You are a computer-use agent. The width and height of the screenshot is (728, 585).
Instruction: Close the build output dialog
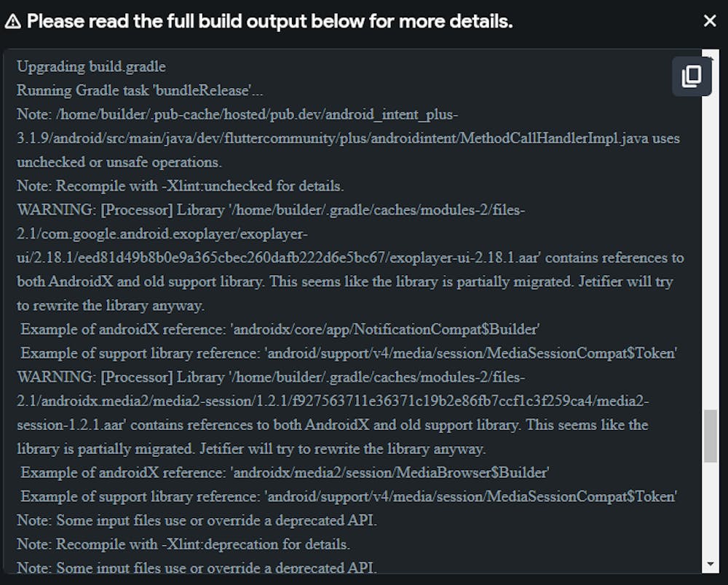click(x=710, y=21)
